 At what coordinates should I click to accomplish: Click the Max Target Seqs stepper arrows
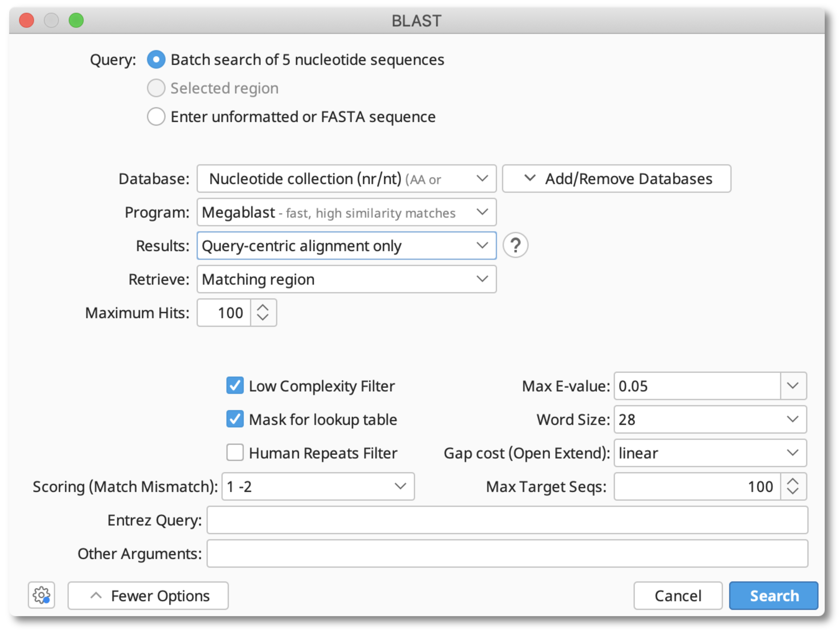(x=793, y=486)
